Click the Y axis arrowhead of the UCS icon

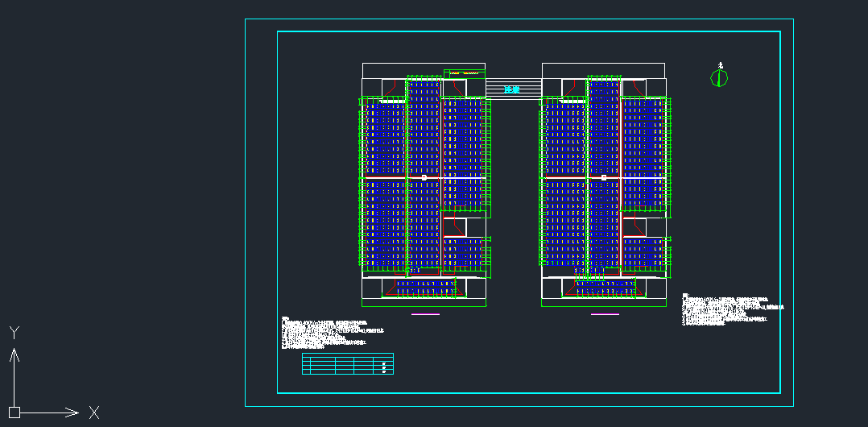(x=14, y=354)
